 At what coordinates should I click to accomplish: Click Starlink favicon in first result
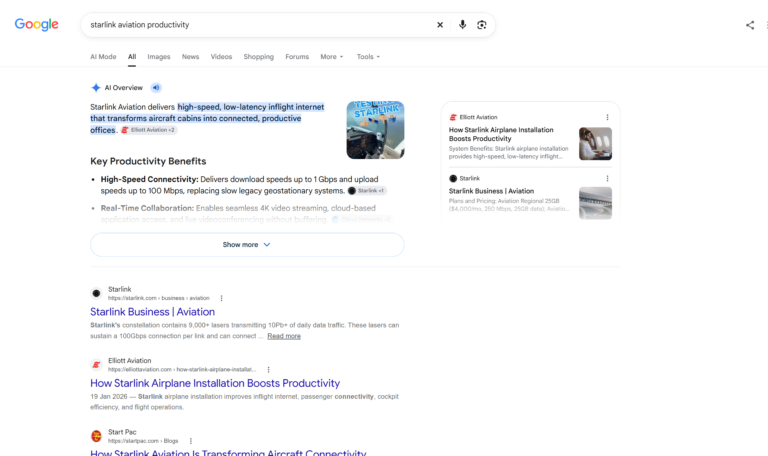tap(96, 293)
